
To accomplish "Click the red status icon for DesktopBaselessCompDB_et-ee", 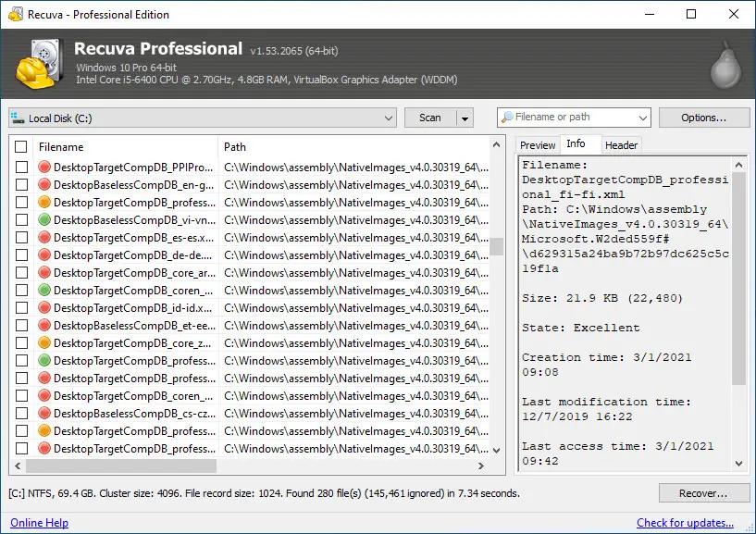I will point(44,326).
